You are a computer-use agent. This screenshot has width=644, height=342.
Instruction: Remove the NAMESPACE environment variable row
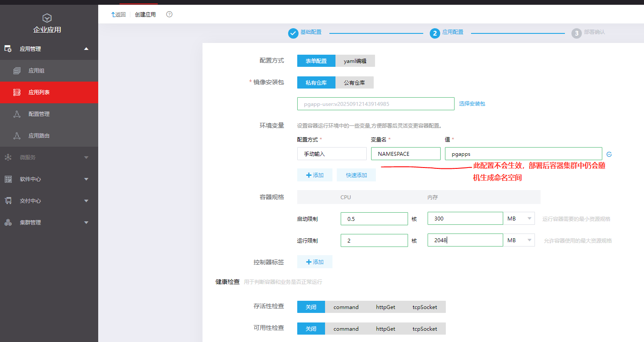[x=609, y=154]
